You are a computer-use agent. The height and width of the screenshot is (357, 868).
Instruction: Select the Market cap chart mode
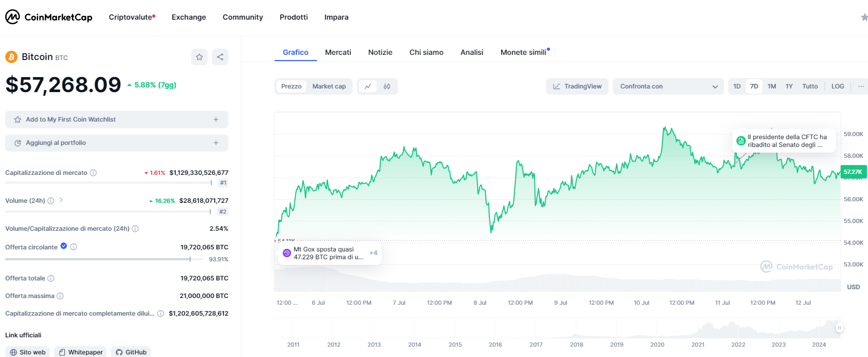[329, 86]
